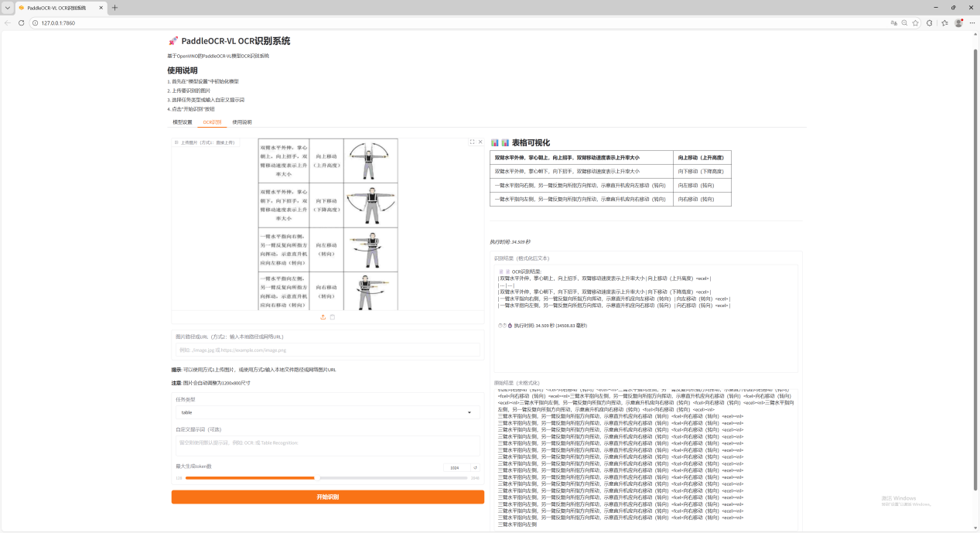Click the page vertical scrollbar
This screenshot has height=533, width=980.
coord(975,271)
